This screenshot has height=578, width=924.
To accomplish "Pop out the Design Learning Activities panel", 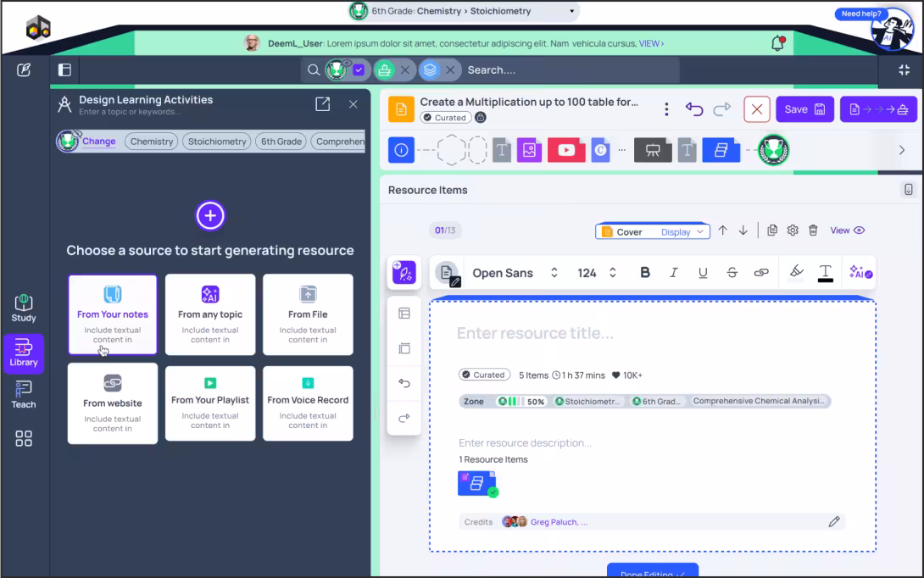I will [322, 104].
